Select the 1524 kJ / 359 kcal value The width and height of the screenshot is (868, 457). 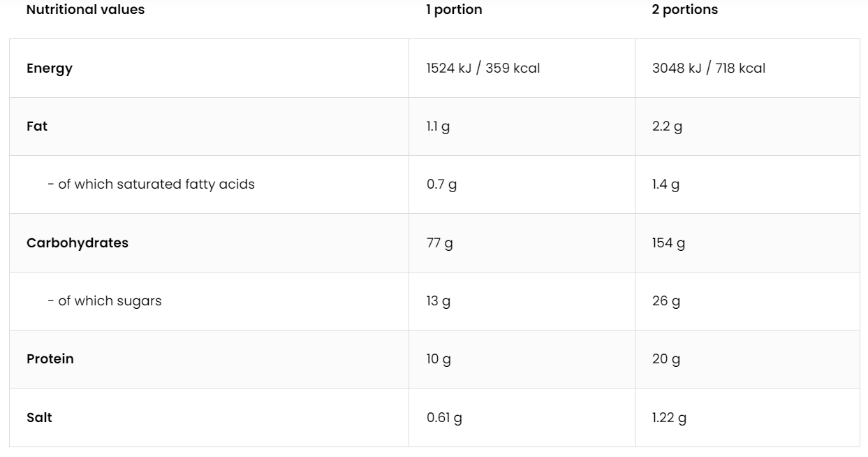(x=483, y=68)
